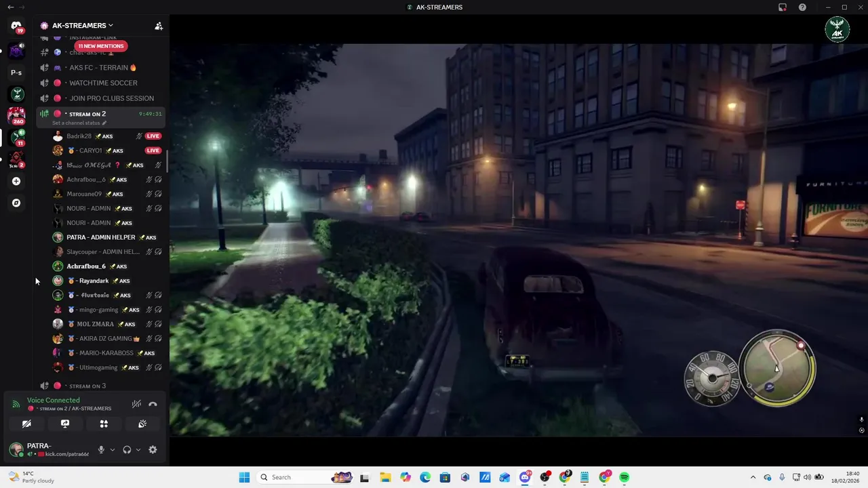Open Discord inbox icon in title bar
Screen dimensions: 868x488
click(783, 7)
